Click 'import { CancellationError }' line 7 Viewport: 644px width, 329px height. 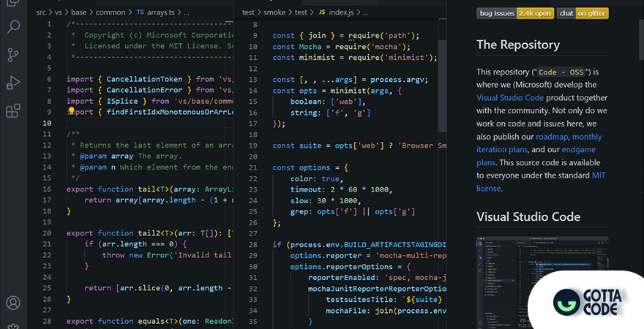click(129, 90)
